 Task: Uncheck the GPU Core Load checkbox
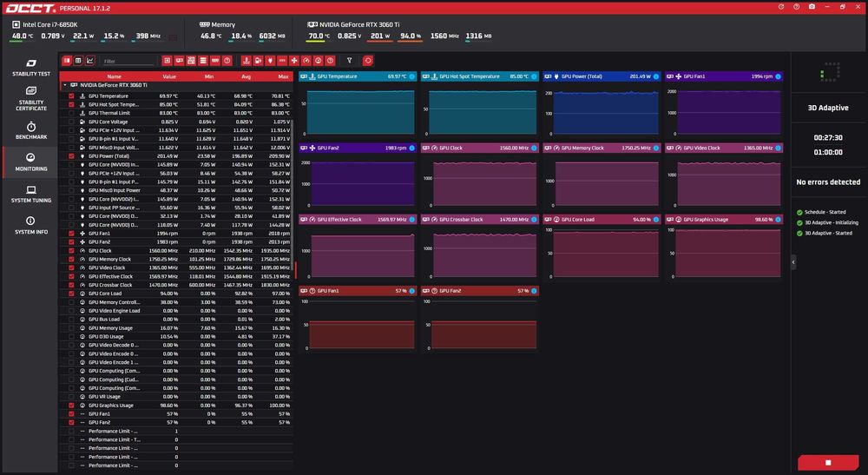click(x=71, y=294)
